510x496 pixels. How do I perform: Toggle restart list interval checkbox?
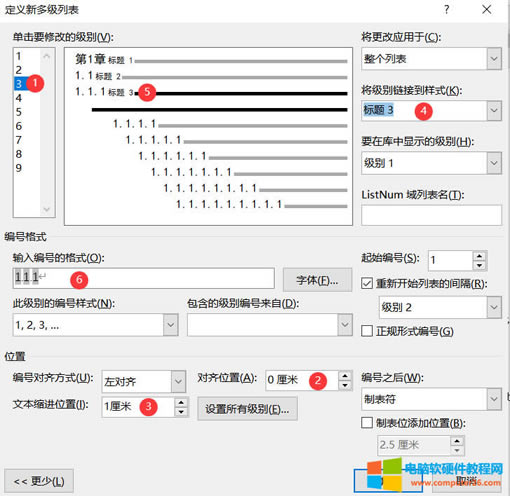(367, 284)
